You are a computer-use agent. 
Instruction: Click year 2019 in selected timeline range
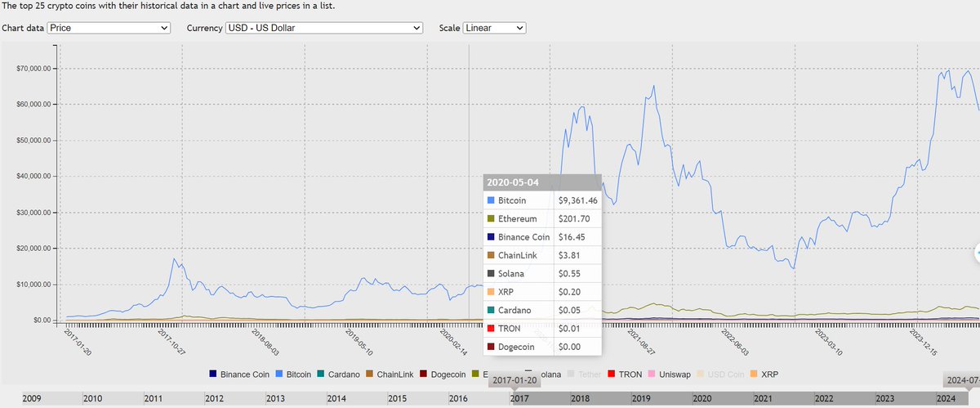(x=642, y=399)
